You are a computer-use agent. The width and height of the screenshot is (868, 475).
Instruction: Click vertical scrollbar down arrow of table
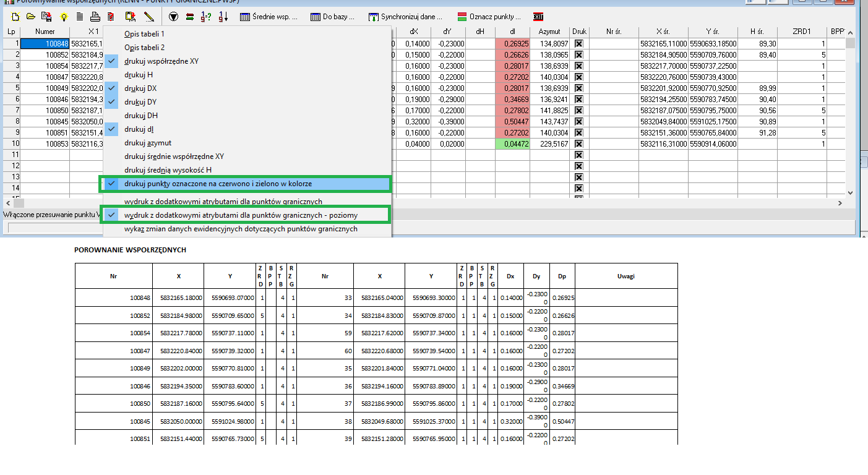pos(850,192)
